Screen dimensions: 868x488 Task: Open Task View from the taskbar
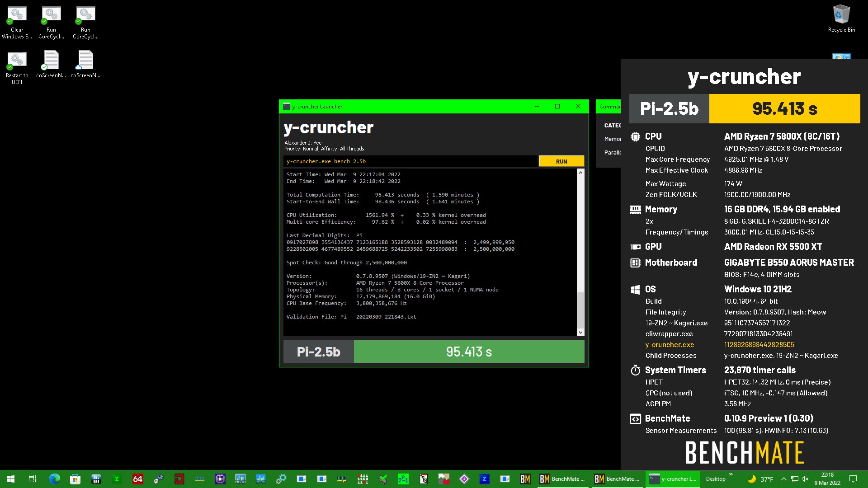pos(32,479)
